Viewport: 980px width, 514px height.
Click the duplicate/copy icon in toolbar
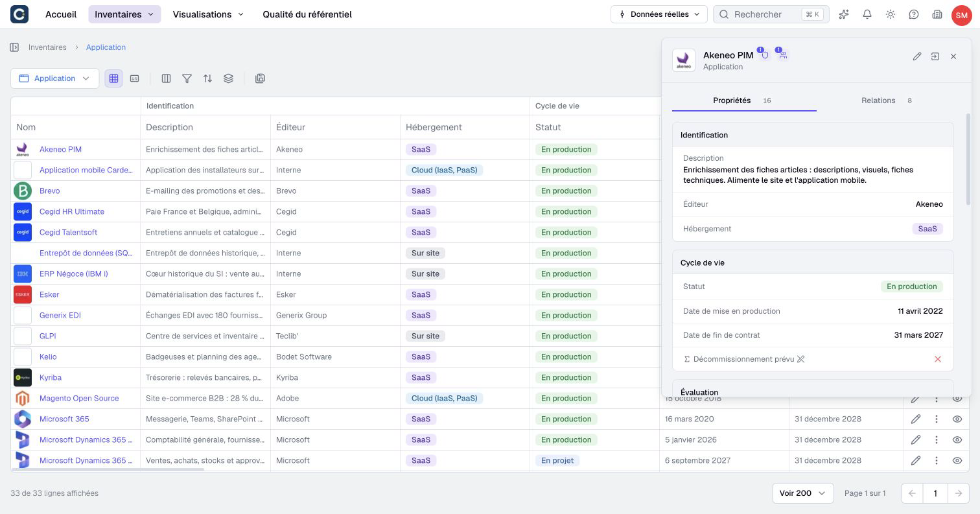coord(260,78)
